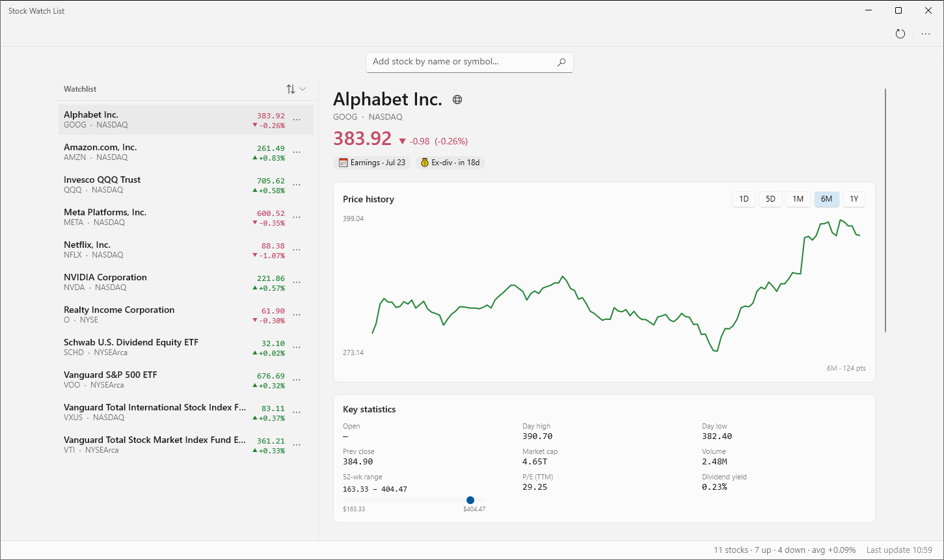This screenshot has width=944, height=560.
Task: Select the 1D price history range
Action: coord(744,199)
